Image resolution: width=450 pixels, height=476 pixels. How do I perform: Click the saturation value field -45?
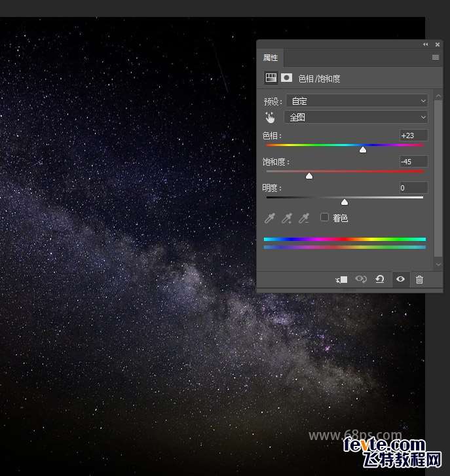click(413, 162)
